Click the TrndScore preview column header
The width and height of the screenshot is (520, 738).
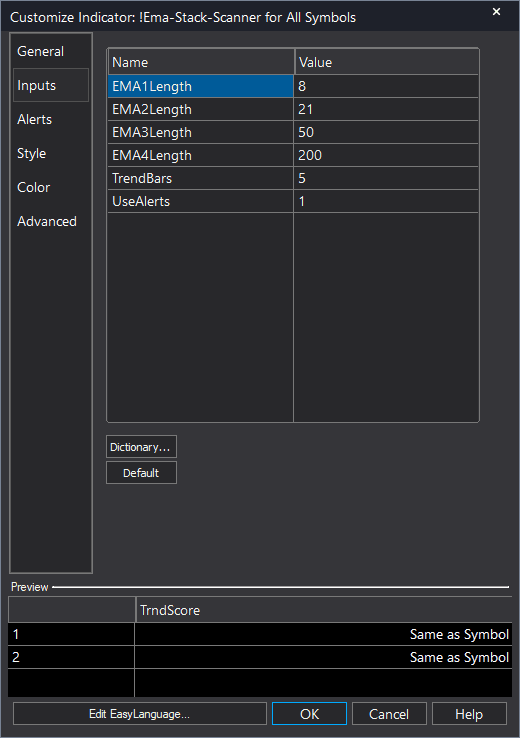[x=323, y=610]
